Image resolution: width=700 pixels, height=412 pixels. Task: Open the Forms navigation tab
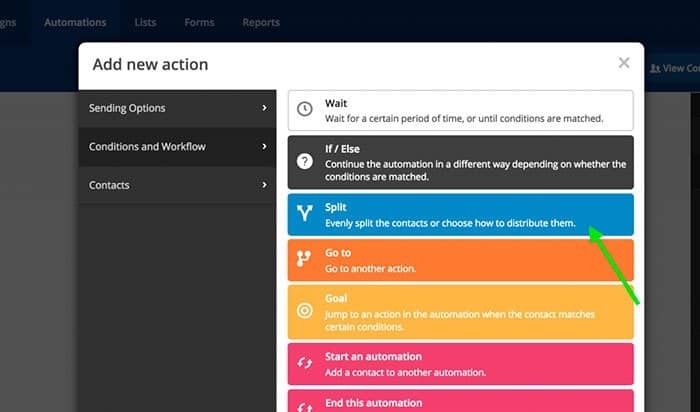click(199, 22)
